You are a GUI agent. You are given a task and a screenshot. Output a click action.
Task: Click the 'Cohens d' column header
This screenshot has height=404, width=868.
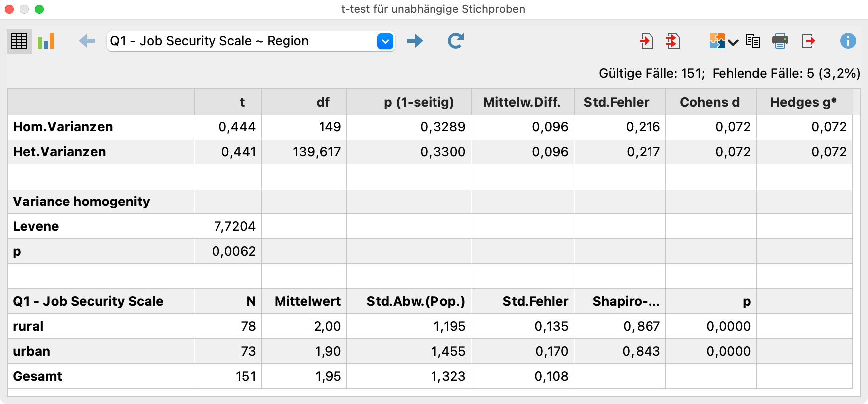click(709, 102)
